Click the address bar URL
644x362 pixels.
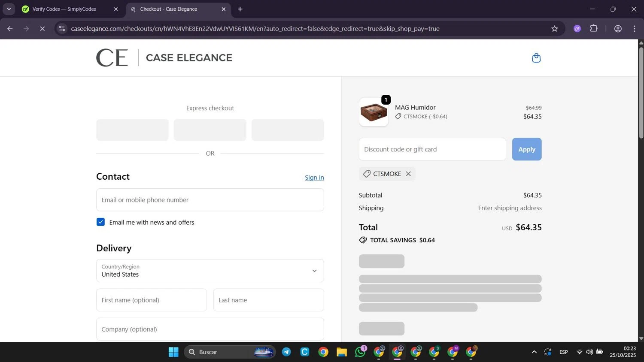tap(255, 29)
